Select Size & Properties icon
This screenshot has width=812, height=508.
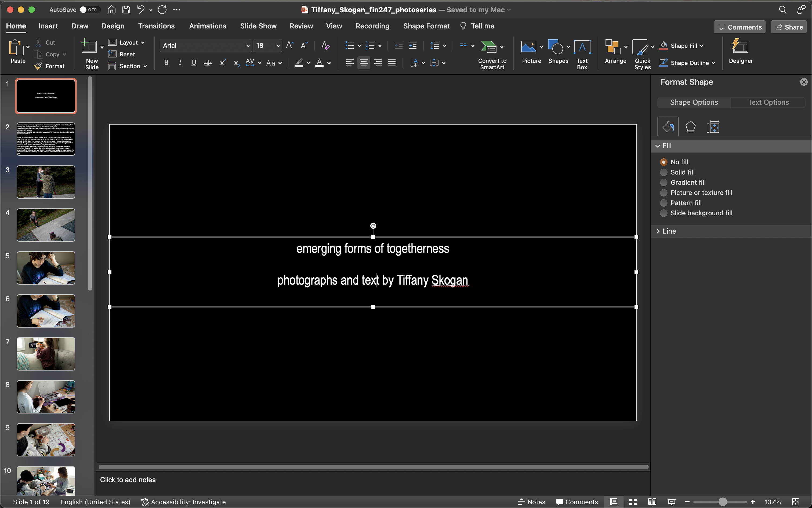click(x=713, y=127)
